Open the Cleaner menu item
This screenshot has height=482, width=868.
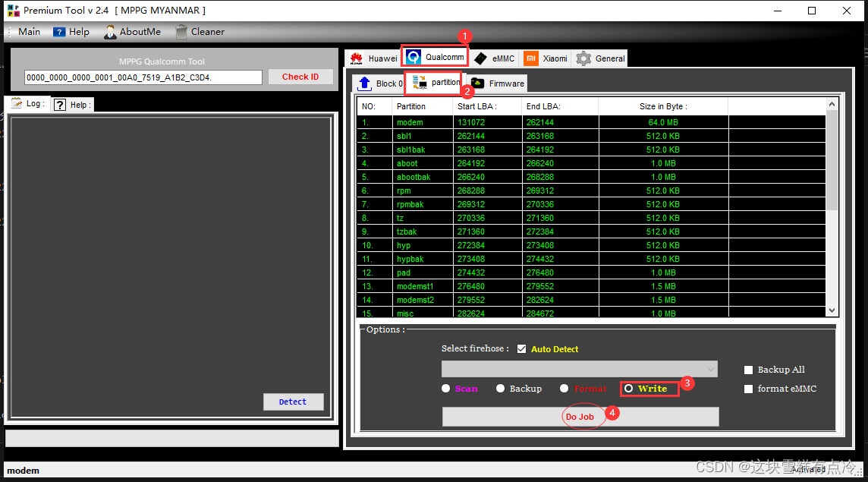point(200,32)
